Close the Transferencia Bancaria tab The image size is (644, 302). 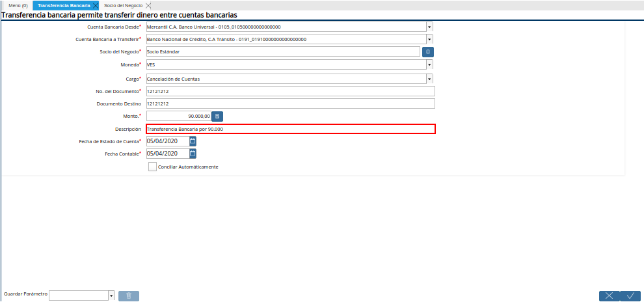point(95,5)
